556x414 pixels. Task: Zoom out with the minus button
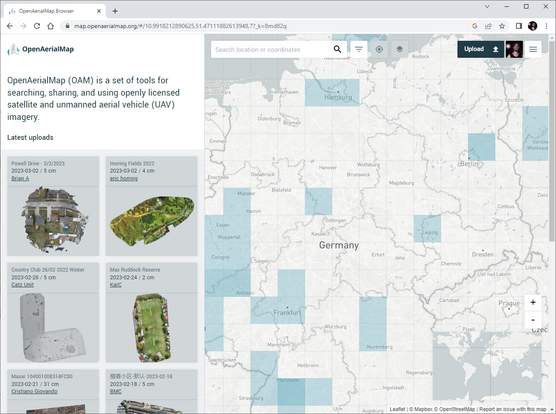pos(533,320)
